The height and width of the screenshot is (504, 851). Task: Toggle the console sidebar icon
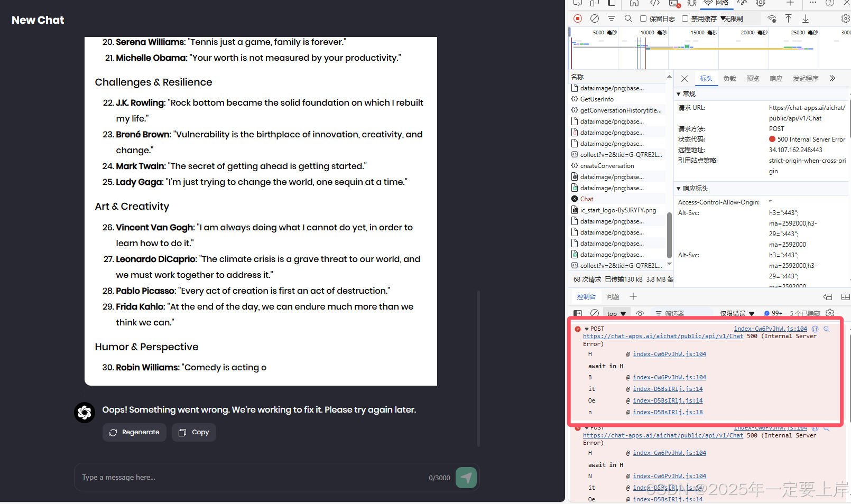[578, 313]
